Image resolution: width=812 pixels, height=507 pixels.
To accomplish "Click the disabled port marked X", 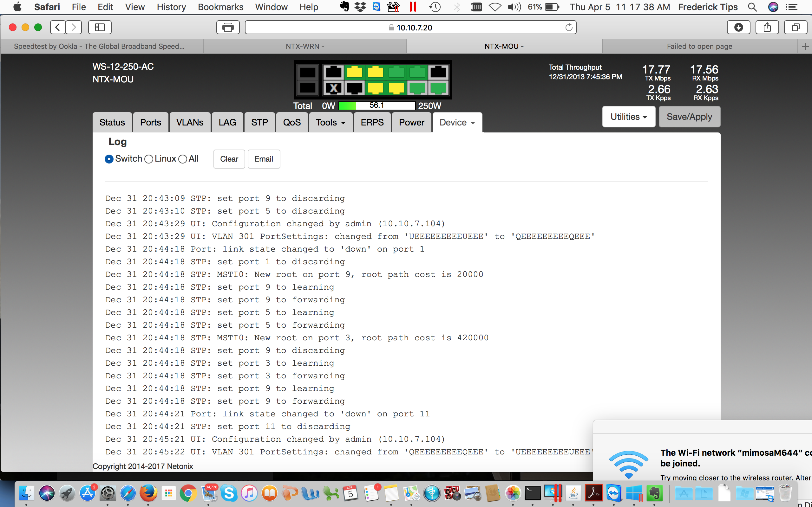I will 333,88.
